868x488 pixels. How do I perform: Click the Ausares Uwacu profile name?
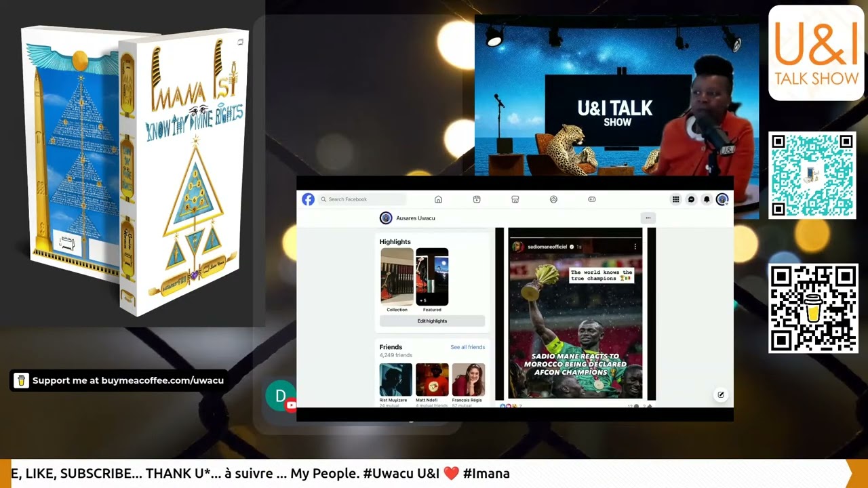click(416, 218)
